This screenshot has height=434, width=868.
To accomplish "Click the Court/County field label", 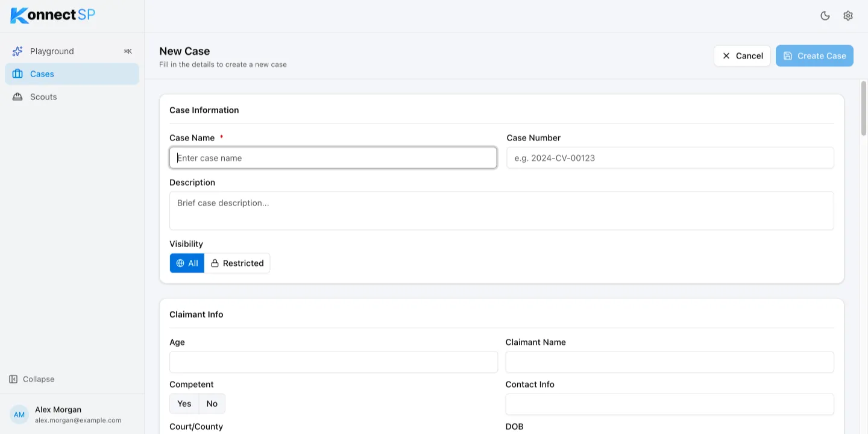I will 197,427.
